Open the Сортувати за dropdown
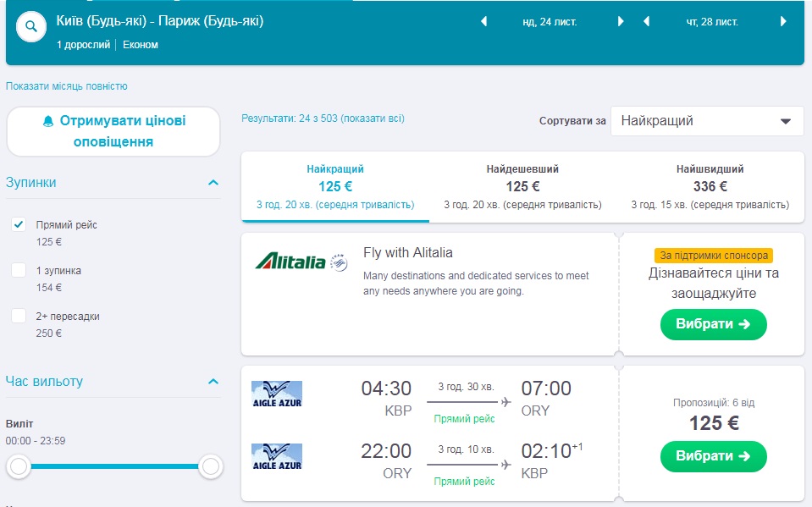The image size is (812, 507). coord(706,121)
